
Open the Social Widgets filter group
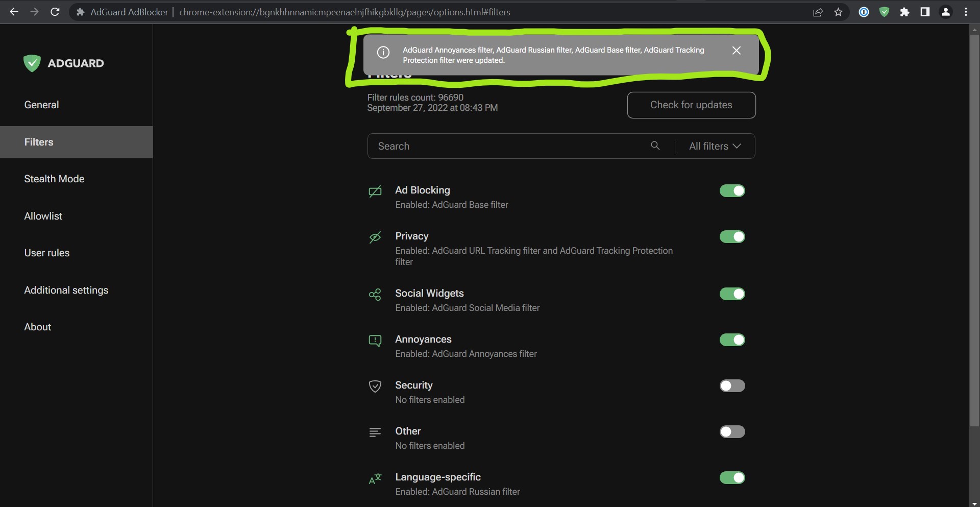pyautogui.click(x=429, y=293)
